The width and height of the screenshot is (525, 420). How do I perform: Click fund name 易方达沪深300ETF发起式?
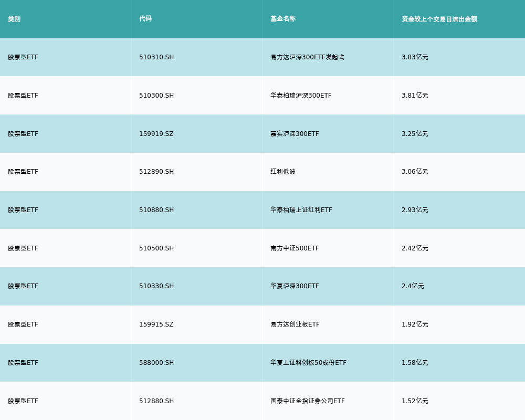[x=307, y=57]
